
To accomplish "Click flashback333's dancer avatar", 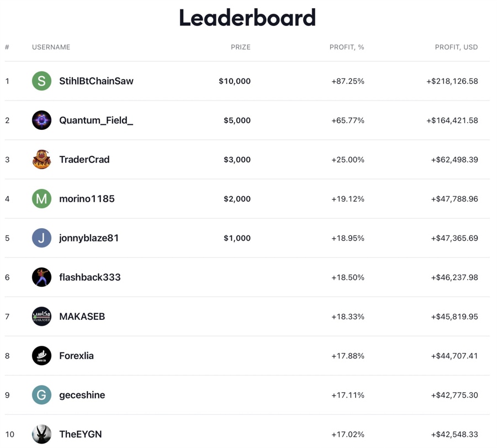I will [x=41, y=277].
